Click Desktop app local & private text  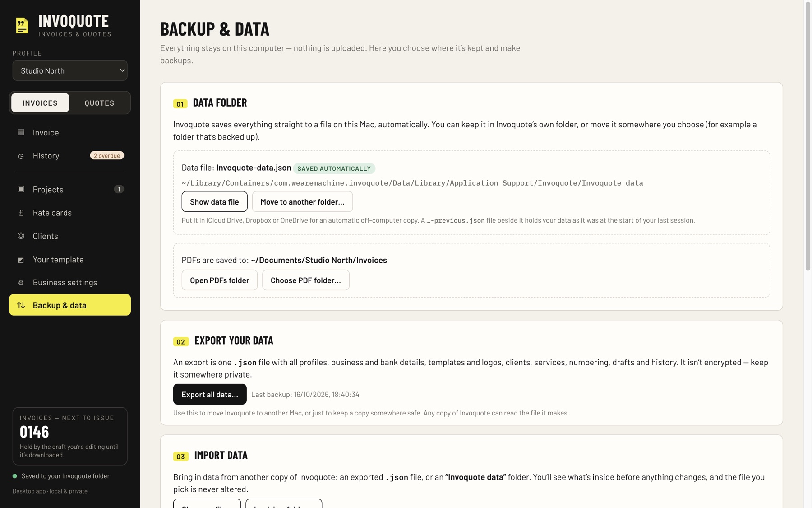coord(50,491)
